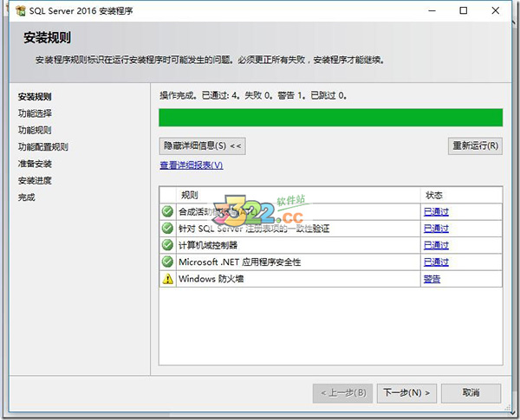Image resolution: width=520 pixels, height=420 pixels.
Task: Maximize the SQL Server 2016 安装程序 window
Action: pyautogui.click(x=464, y=10)
